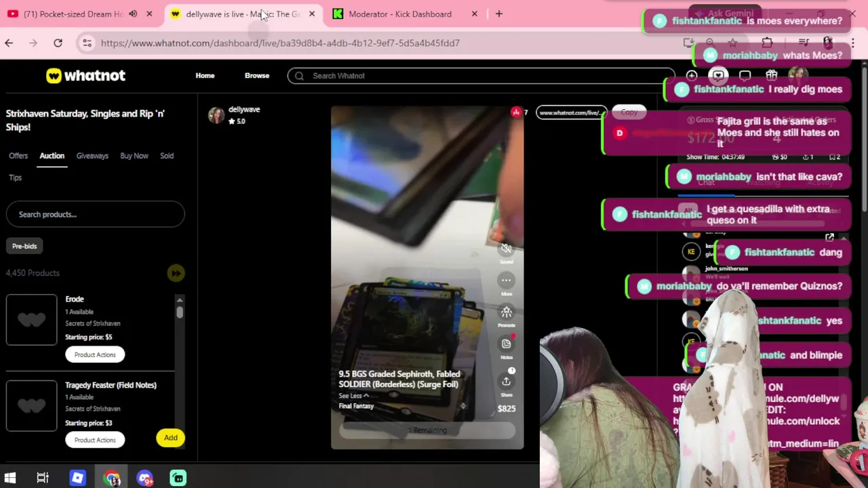This screenshot has width=868, height=488.
Task: Click the 1 Remaining bar
Action: coord(427,430)
